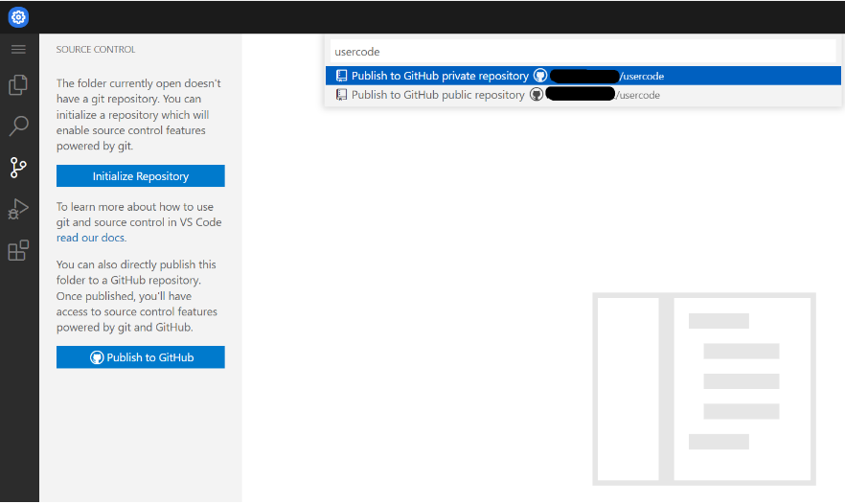This screenshot has height=504, width=845.
Task: Click the repo book icon on public repository row
Action: (x=341, y=95)
